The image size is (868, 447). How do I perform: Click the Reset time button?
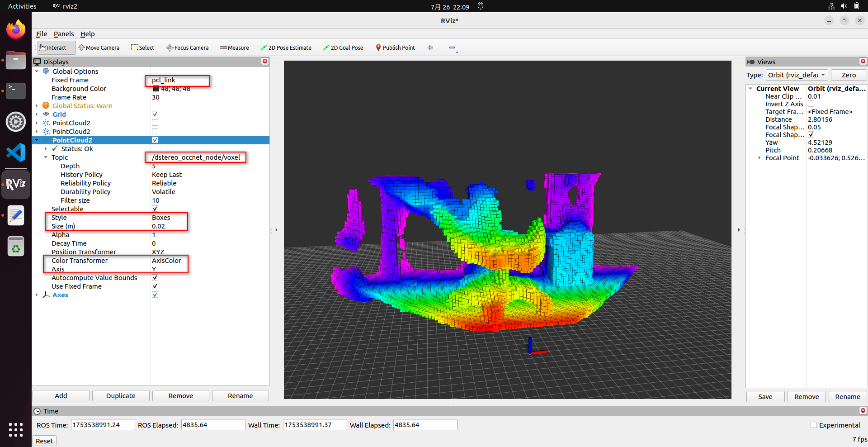(44, 441)
